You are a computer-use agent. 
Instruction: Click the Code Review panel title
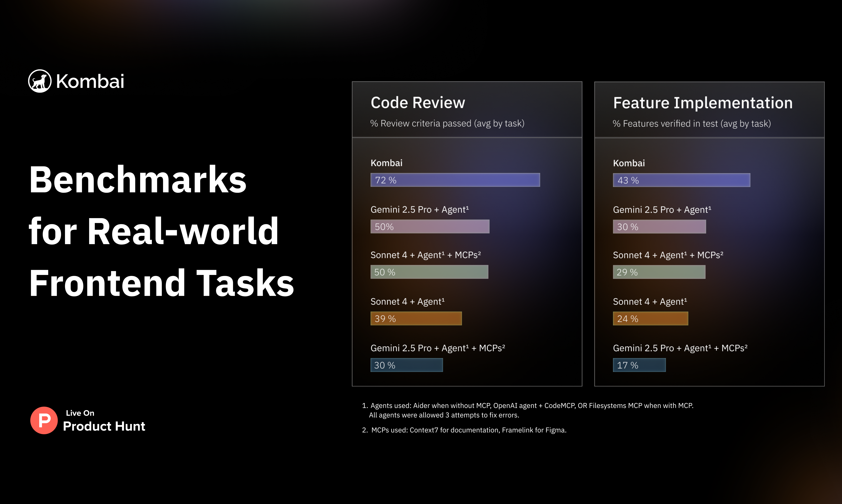tap(418, 103)
